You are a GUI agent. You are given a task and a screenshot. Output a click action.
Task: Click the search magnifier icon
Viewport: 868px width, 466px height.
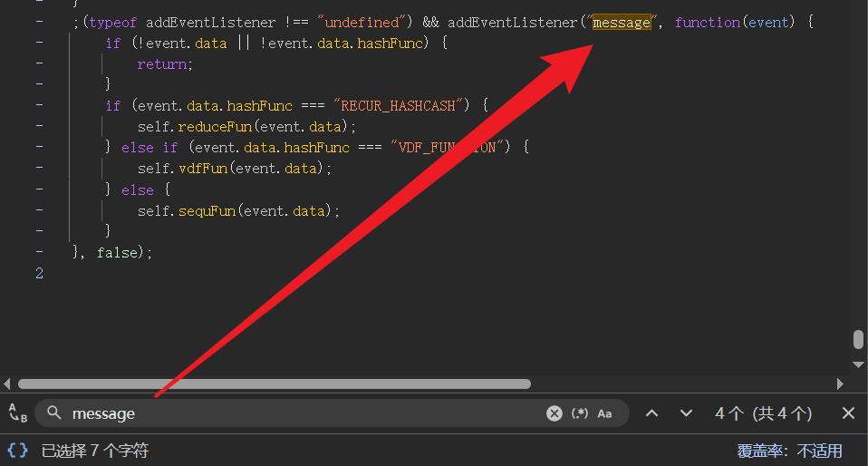(x=53, y=413)
